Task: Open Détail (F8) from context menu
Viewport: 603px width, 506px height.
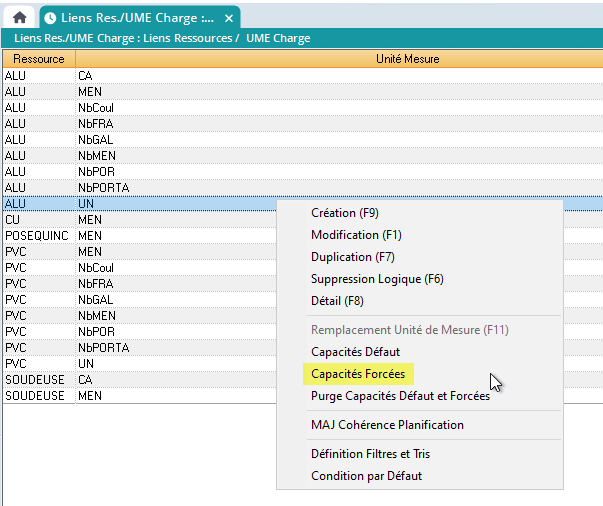Action: pos(337,301)
